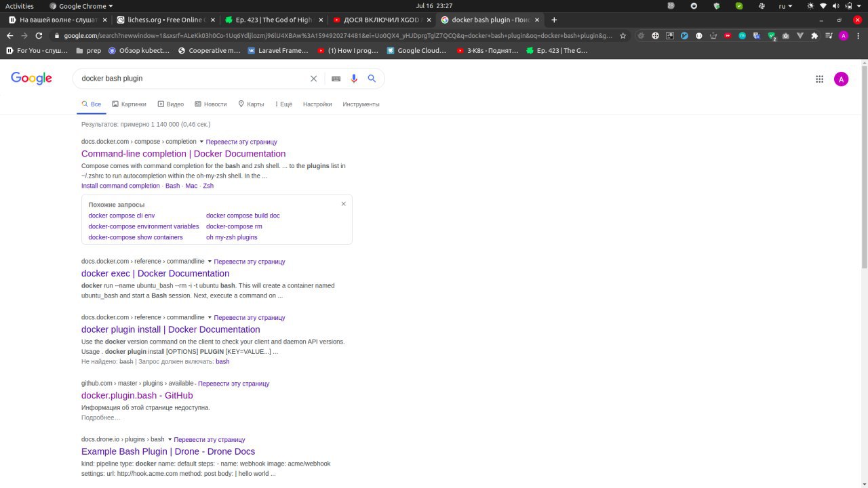
Task: Click Подробнее under GitHub result
Action: [100, 418]
